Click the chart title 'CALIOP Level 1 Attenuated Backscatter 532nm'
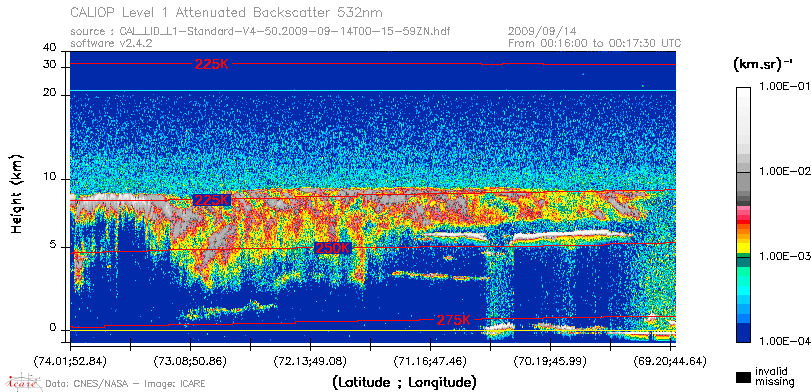811x392 pixels. point(227,12)
